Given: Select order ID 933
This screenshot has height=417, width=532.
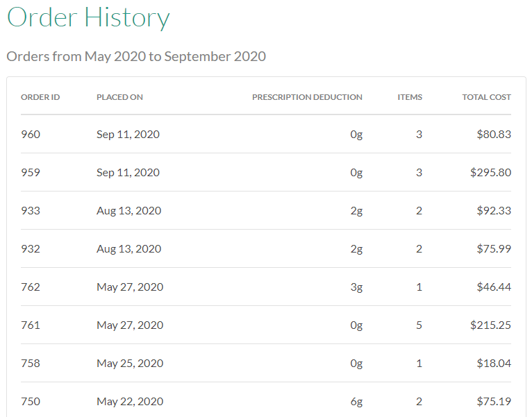Looking at the screenshot, I should [31, 210].
